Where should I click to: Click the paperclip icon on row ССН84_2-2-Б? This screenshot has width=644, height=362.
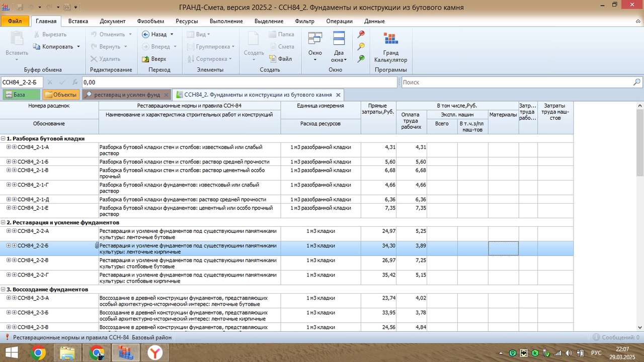[x=97, y=246]
